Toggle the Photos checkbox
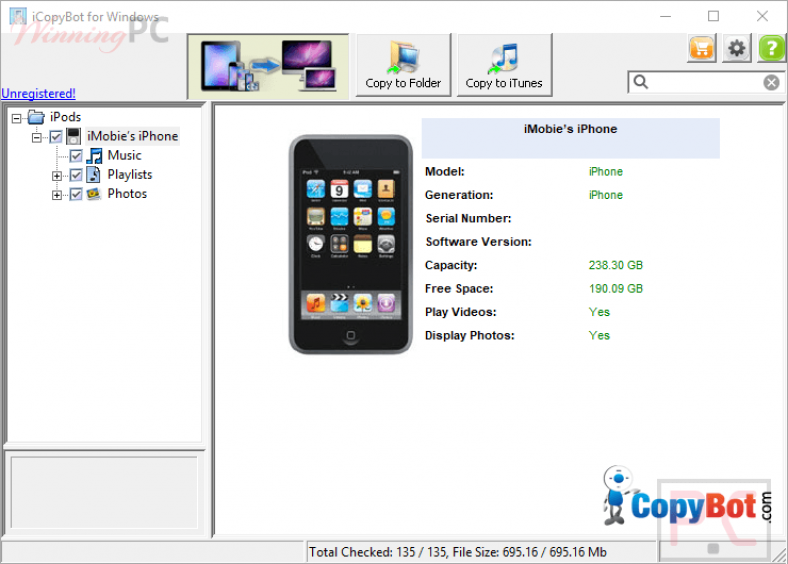The height and width of the screenshot is (564, 788). click(x=76, y=194)
